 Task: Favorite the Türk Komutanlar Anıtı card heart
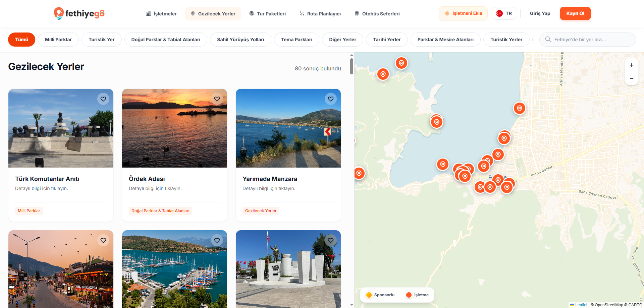[x=103, y=99]
